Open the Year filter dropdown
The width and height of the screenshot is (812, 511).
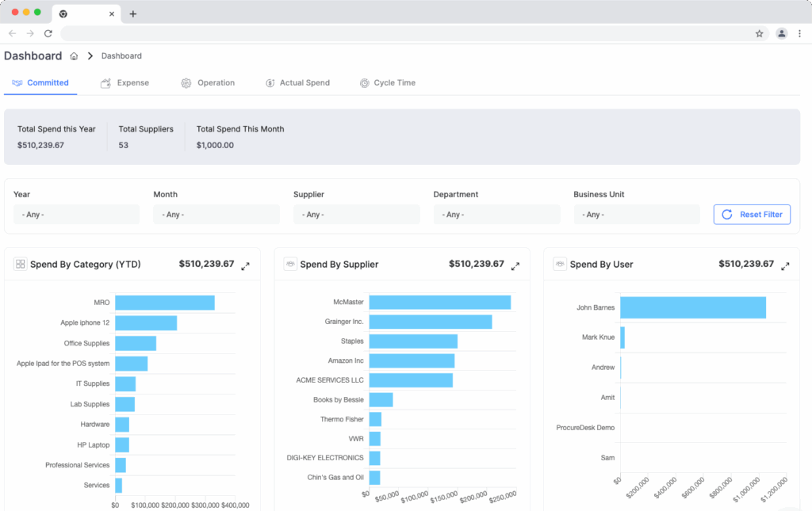76,214
